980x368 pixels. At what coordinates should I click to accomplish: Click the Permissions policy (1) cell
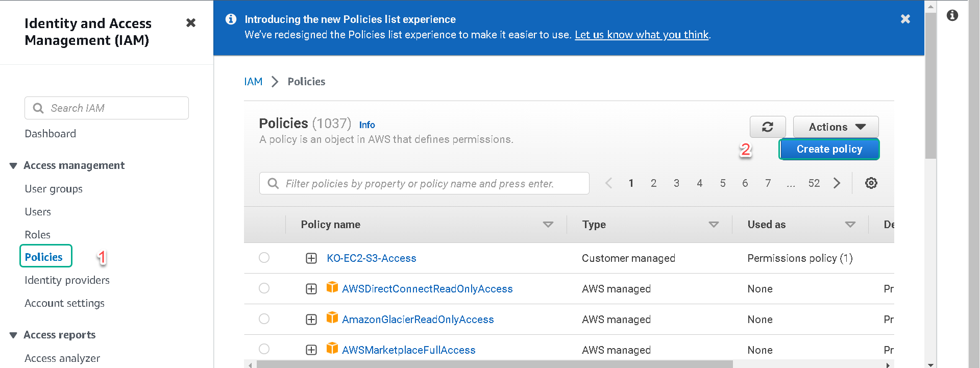[x=800, y=258]
